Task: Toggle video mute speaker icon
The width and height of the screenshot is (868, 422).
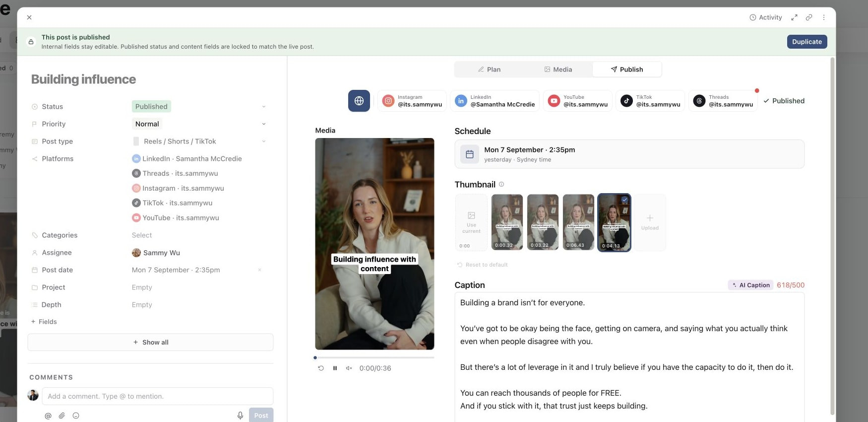Action: click(x=349, y=368)
